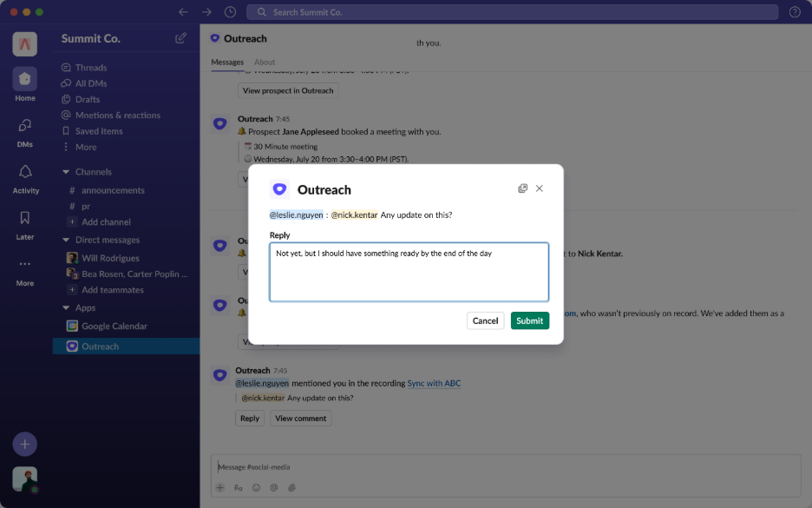
Task: Open the help question mark icon
Action: point(795,12)
